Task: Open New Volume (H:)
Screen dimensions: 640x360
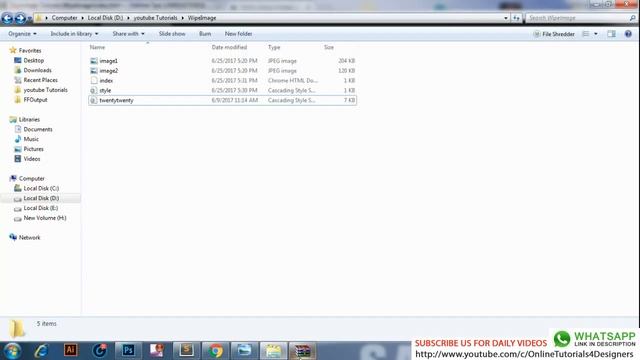Action: click(44, 218)
